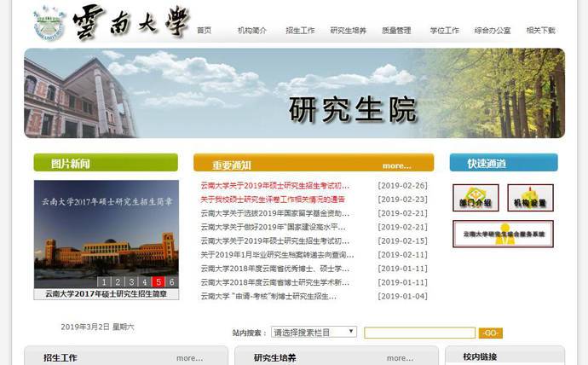Open notice 云南大学关于2019年硕士研究生招生考试初… dated 2019-02-15
Screen dimensions: 588x365
pos(275,240)
